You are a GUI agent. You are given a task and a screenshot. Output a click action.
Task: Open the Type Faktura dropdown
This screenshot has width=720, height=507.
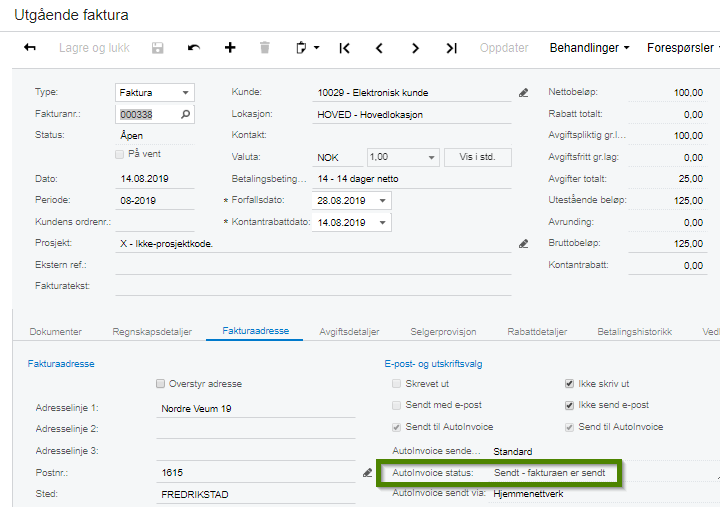186,92
